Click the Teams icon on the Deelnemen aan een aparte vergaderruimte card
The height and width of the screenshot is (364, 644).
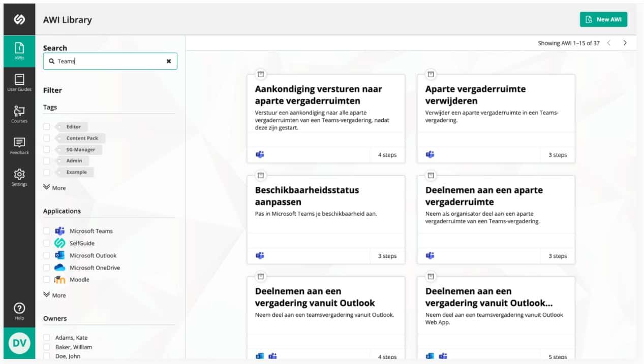[430, 255]
